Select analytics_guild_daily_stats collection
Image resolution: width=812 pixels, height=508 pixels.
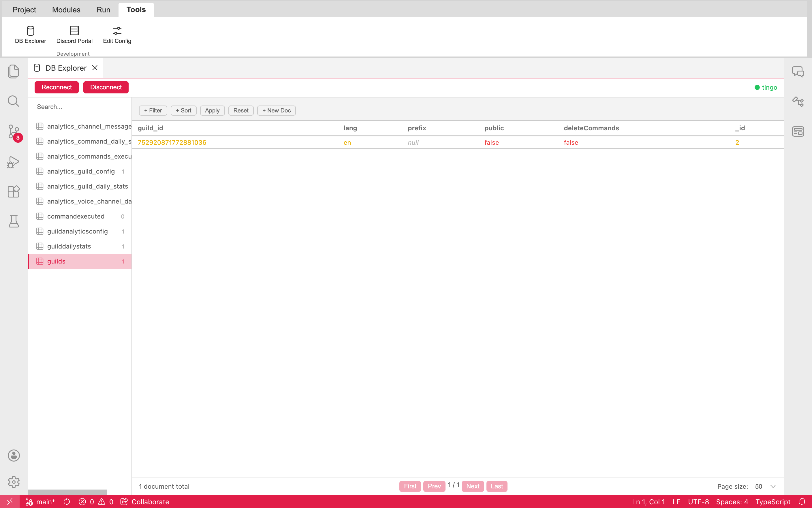pos(80,186)
